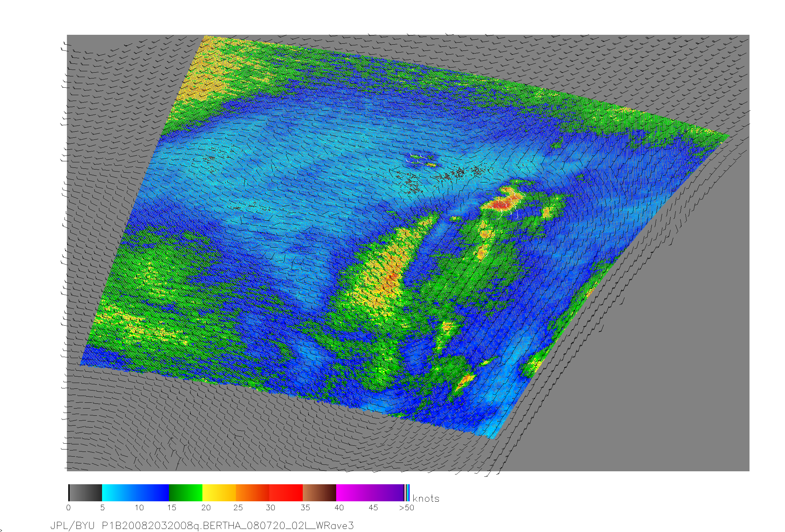This screenshot has width=785, height=532.
Task: Click the "knots" unit label
Action: 426,499
